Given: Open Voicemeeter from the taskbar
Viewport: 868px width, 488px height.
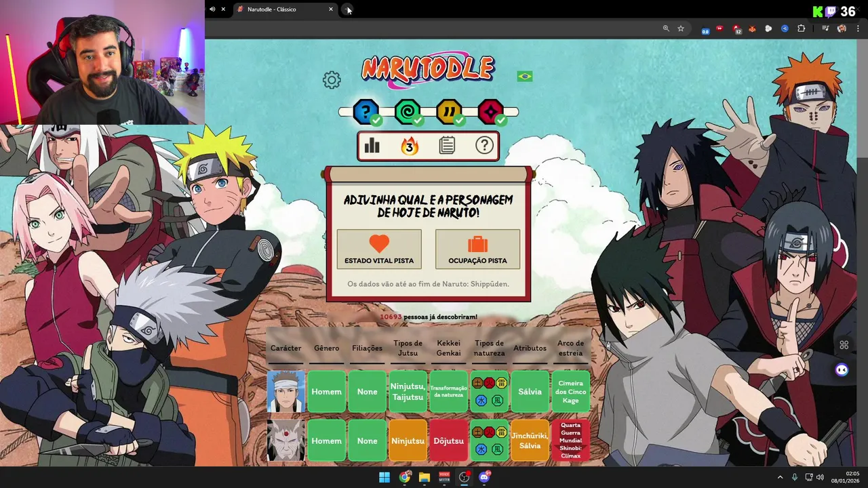Looking at the screenshot, I should click(444, 477).
